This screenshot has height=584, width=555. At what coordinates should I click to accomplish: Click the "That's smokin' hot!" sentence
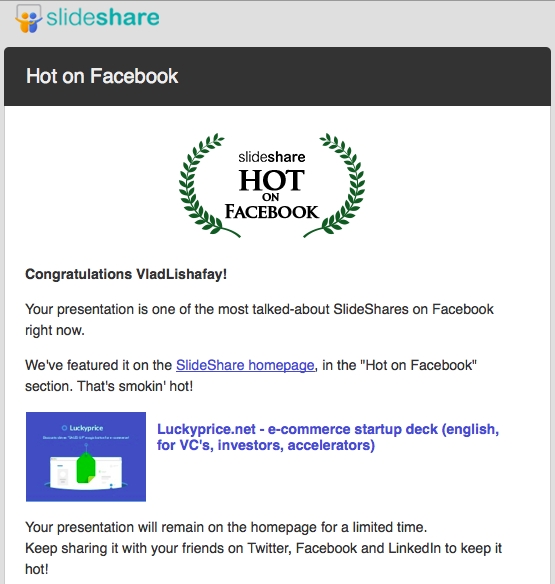coord(135,386)
